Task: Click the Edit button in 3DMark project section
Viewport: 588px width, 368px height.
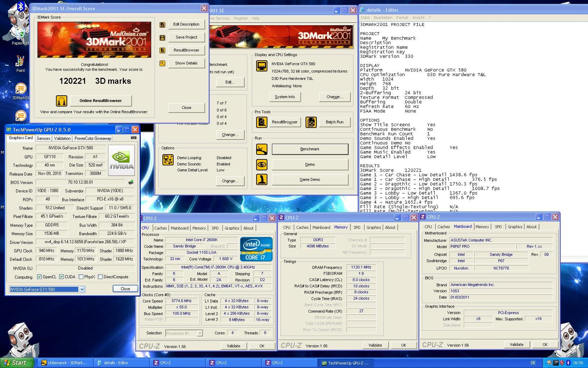Action: pyautogui.click(x=230, y=82)
